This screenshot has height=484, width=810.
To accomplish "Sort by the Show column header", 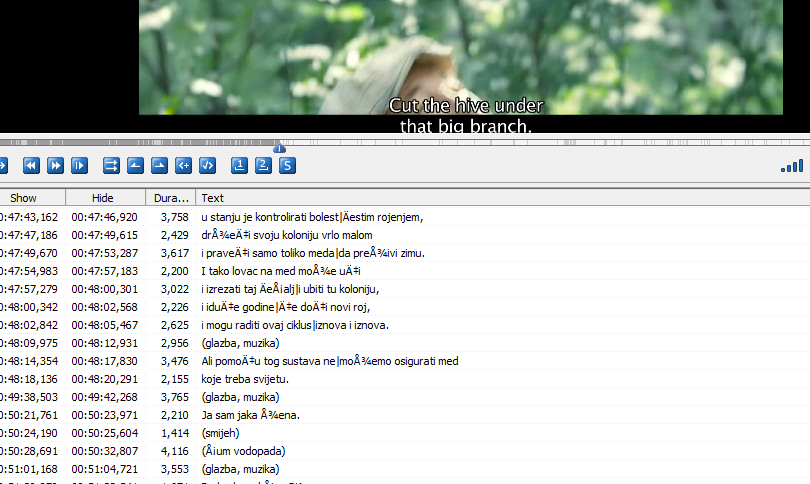I will (x=32, y=198).
